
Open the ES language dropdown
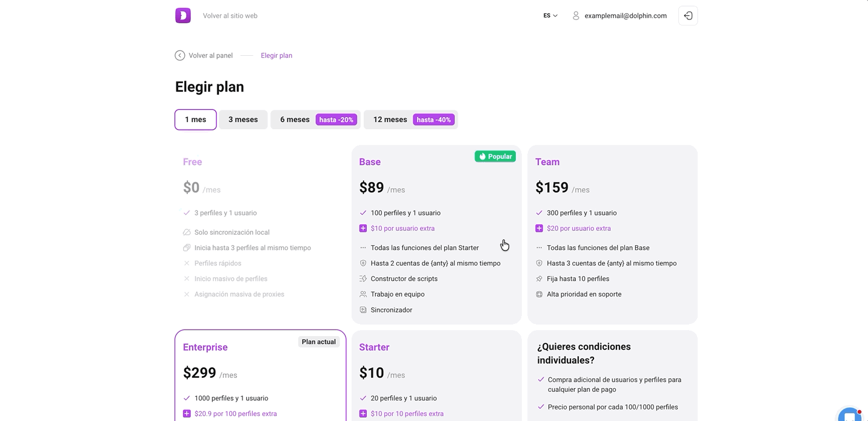(x=550, y=16)
